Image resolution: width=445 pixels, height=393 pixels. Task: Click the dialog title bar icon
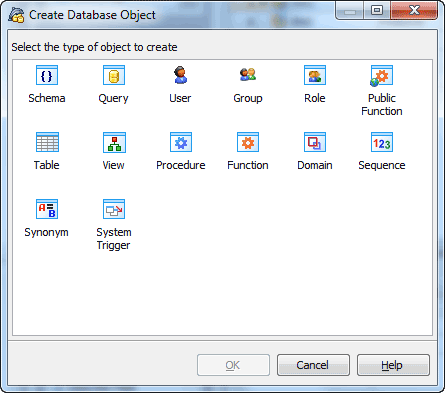16,15
